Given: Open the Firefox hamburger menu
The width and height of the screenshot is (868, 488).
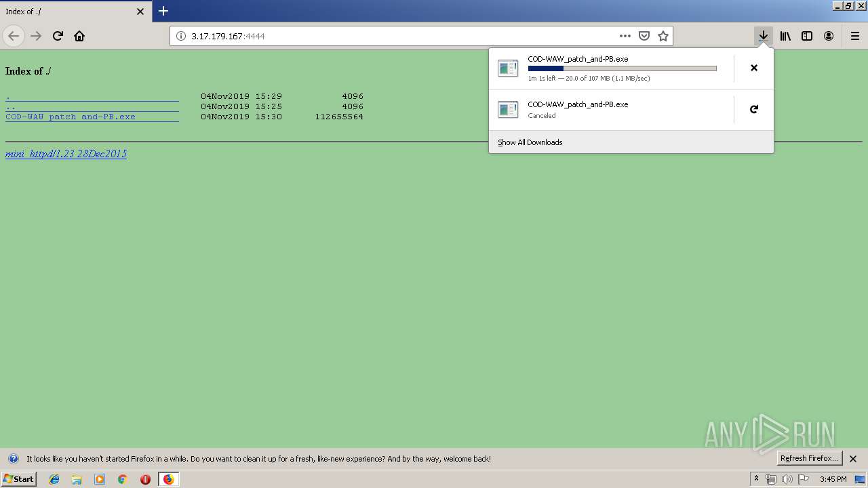Looking at the screenshot, I should (x=854, y=36).
